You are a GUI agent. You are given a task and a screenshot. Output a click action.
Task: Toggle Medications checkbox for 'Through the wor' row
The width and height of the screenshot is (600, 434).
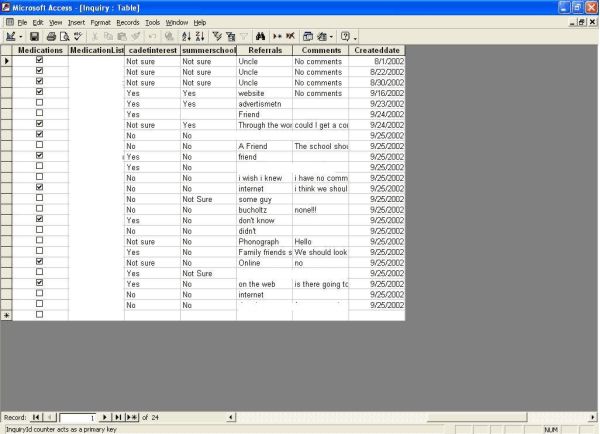tap(39, 124)
